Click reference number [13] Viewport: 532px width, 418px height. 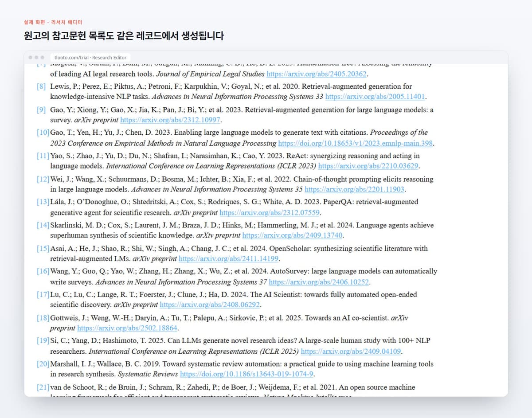pos(43,202)
